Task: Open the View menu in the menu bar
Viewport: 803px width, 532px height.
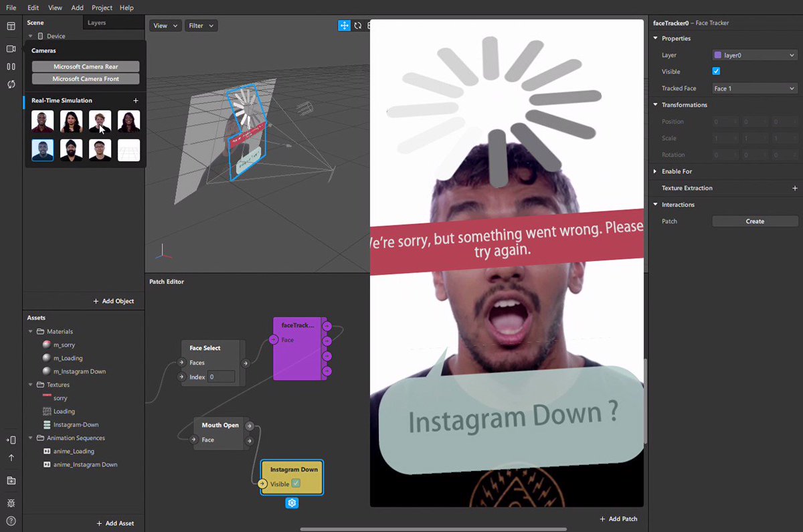Action: [55, 7]
